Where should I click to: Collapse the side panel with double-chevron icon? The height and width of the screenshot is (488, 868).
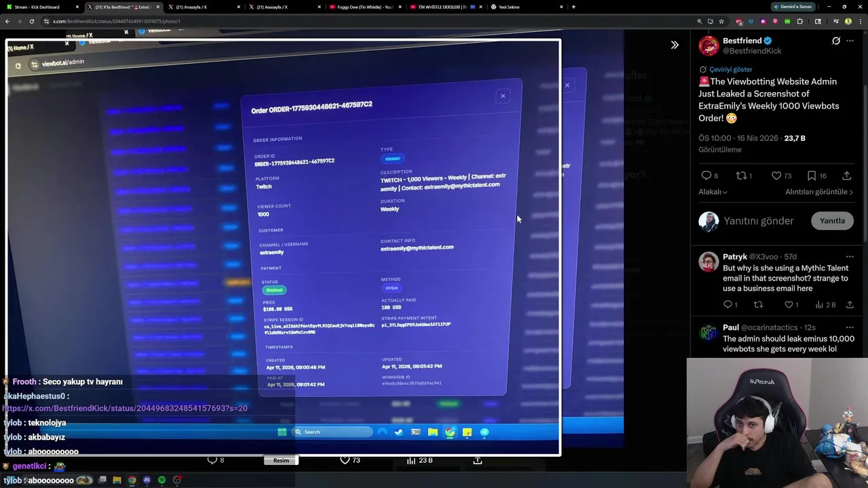click(675, 45)
